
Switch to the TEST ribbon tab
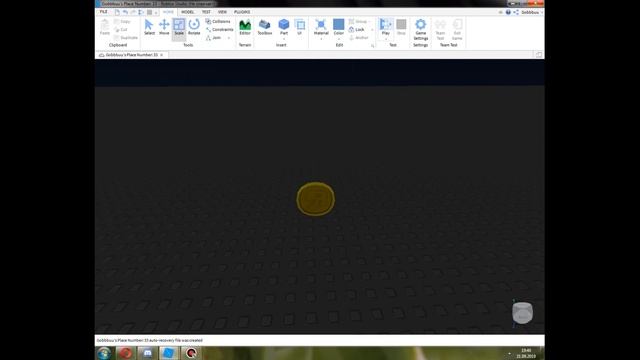[x=206, y=12]
